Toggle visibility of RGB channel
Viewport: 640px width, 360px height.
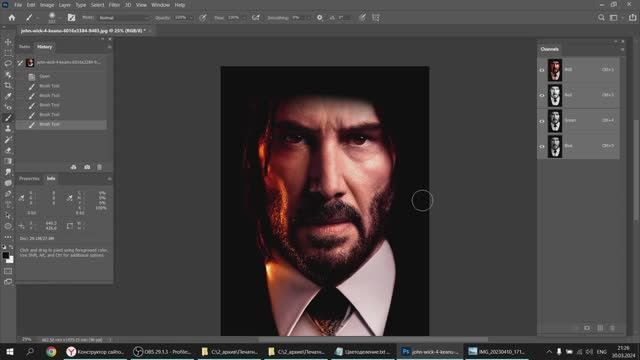[x=542, y=70]
